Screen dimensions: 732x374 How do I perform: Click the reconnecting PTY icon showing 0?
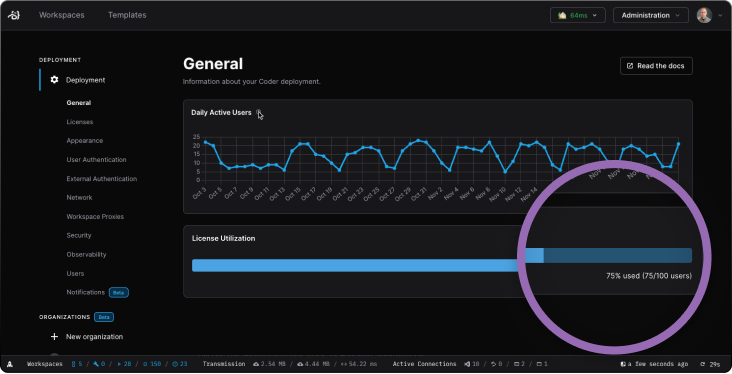click(x=493, y=364)
